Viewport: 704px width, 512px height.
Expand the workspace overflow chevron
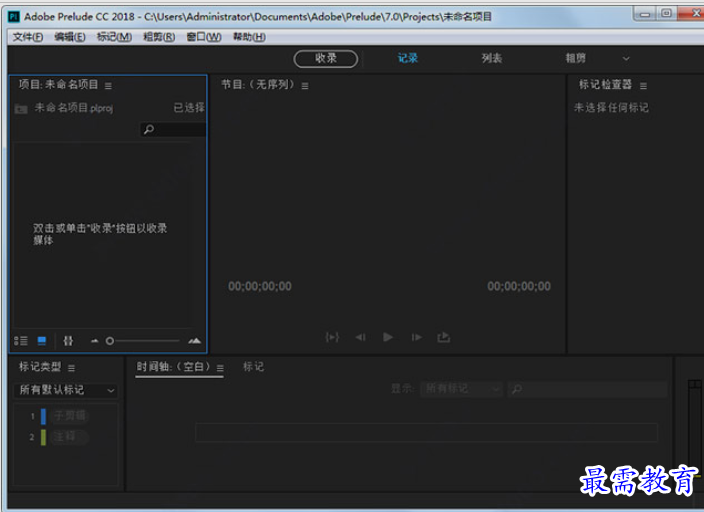pos(626,58)
